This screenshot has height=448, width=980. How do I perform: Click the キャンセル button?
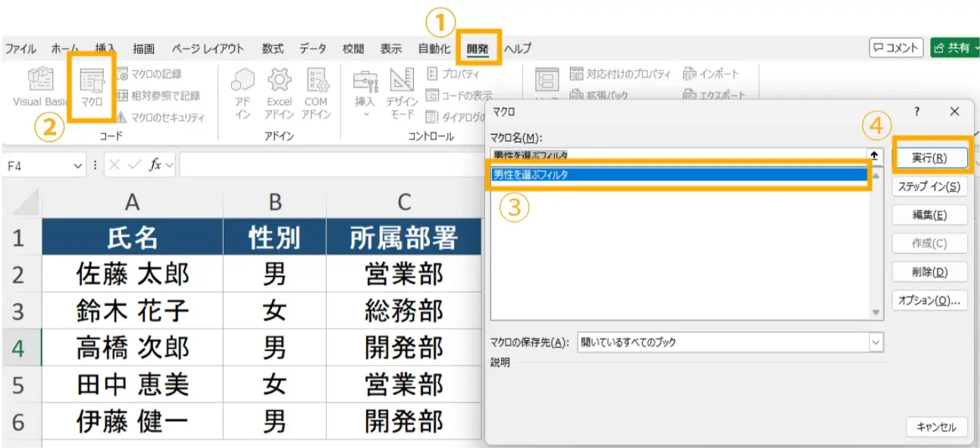coord(936,427)
